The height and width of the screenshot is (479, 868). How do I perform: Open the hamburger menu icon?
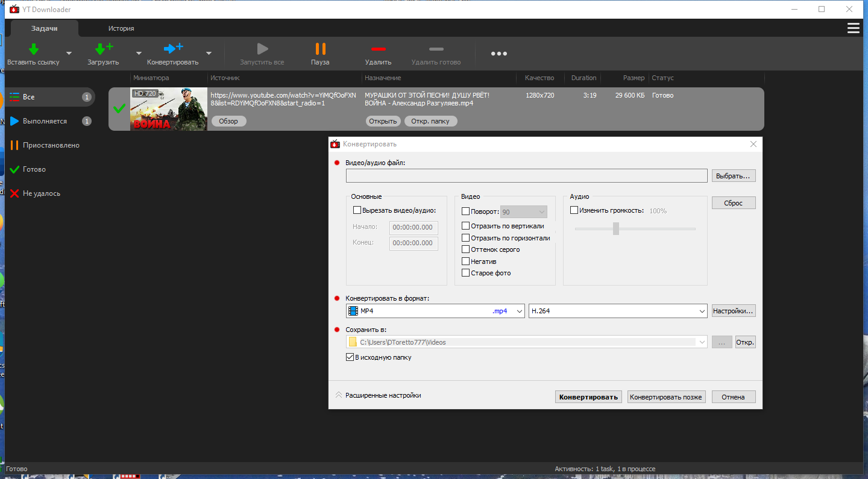(853, 28)
